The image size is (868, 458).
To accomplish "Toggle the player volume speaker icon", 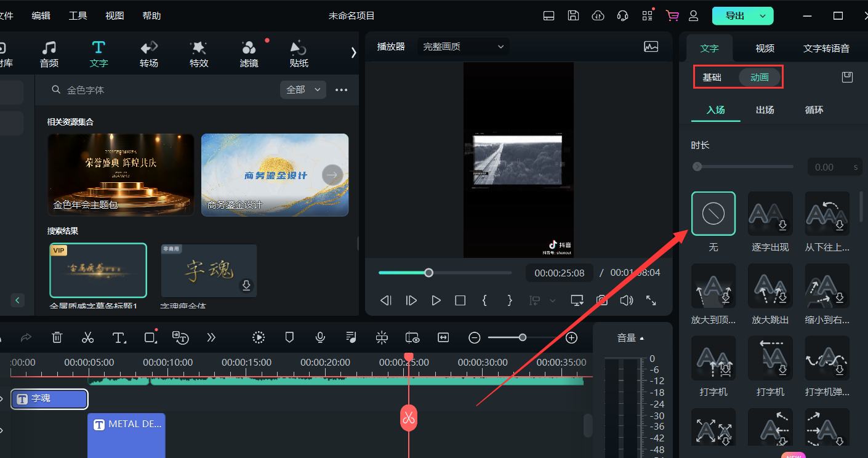I will (x=626, y=300).
